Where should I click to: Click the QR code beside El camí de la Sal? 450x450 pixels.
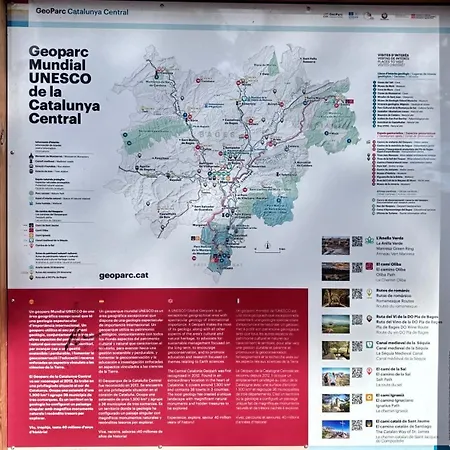click(x=357, y=373)
